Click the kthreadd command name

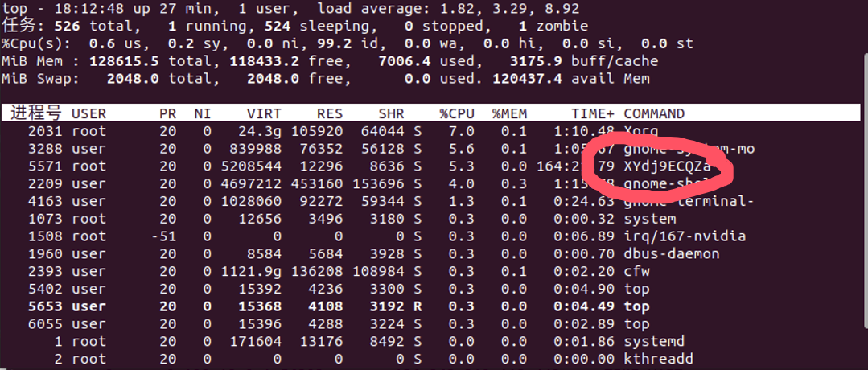pyautogui.click(x=658, y=360)
